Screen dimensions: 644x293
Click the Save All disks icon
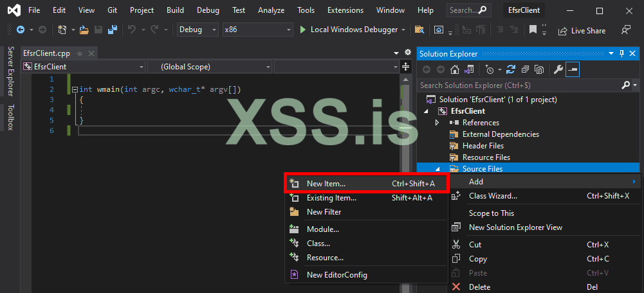112,30
